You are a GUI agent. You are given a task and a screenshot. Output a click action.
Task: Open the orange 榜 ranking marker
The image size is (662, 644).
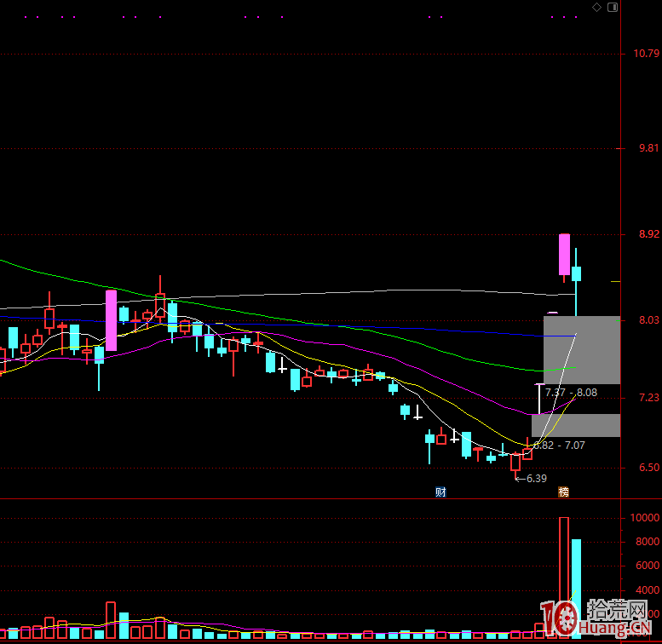pyautogui.click(x=564, y=492)
